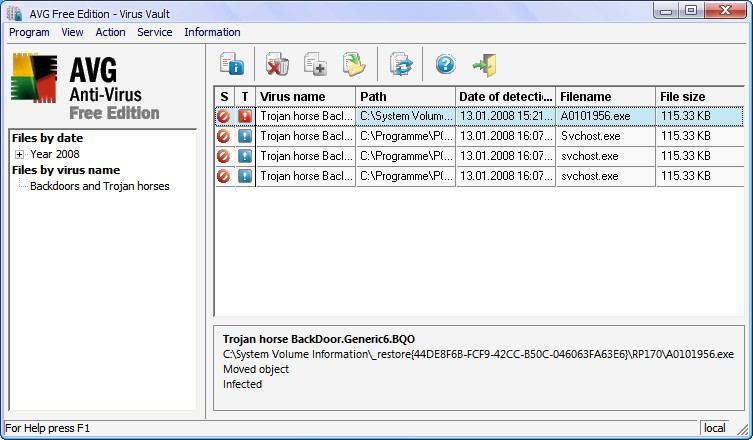Select the A0101956.exe filename cell

pos(606,116)
